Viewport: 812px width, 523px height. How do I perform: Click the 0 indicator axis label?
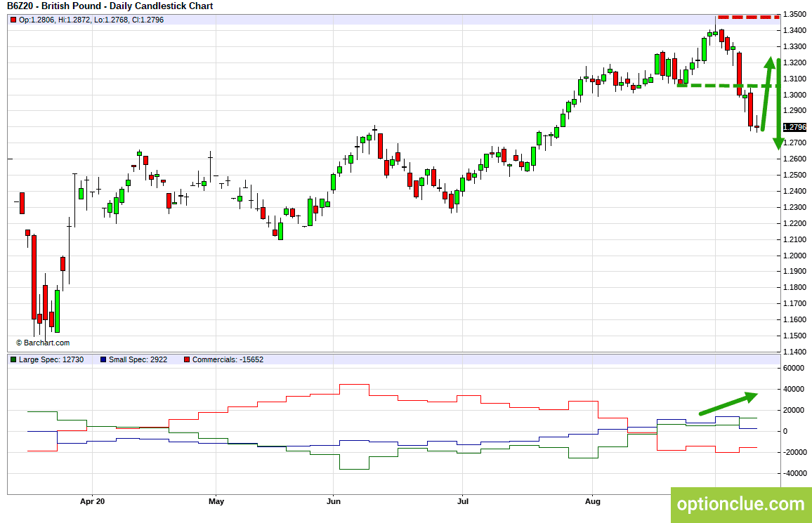coord(785,432)
